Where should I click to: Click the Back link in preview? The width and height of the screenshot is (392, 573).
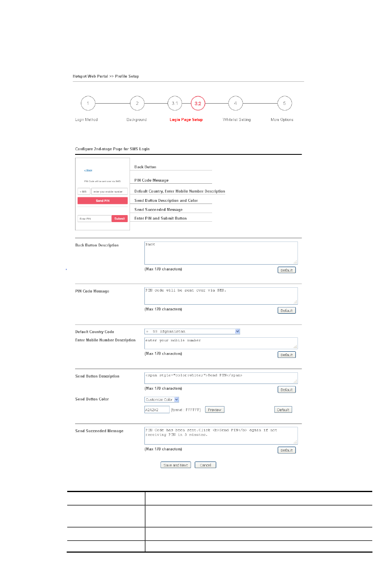click(88, 170)
